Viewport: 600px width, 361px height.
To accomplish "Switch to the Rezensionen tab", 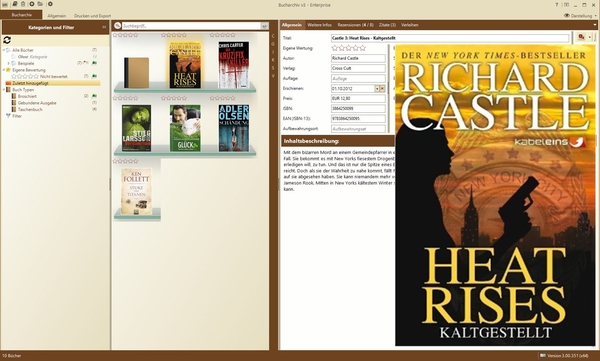I will [355, 25].
